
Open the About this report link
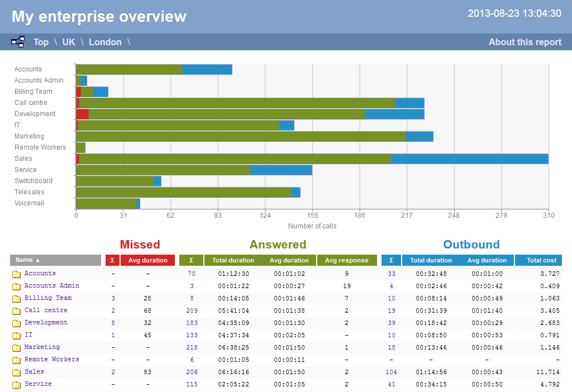click(x=525, y=42)
